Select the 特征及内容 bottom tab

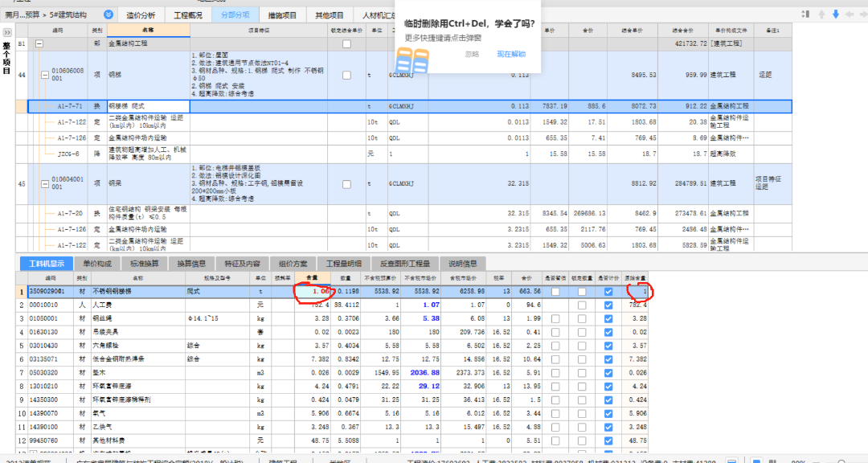242,264
